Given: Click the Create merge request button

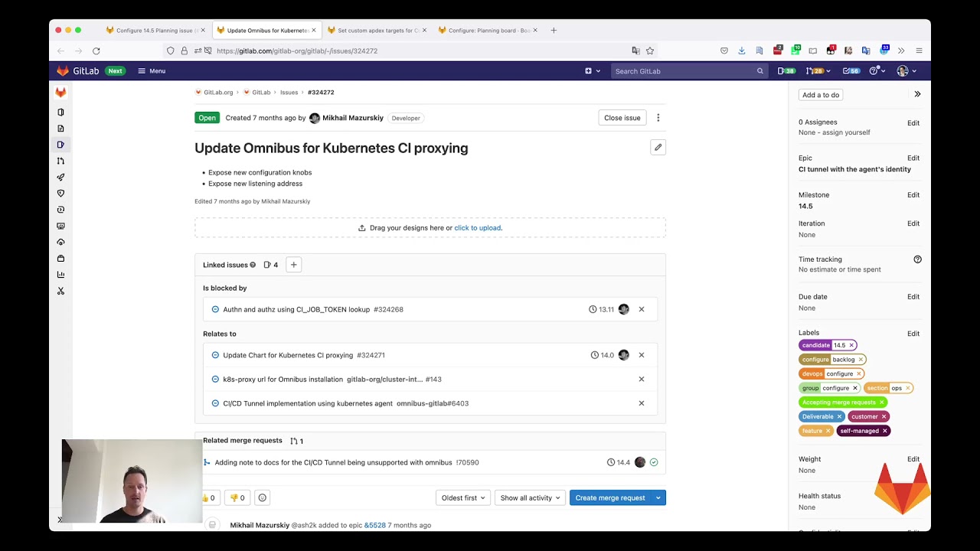Looking at the screenshot, I should [x=610, y=497].
